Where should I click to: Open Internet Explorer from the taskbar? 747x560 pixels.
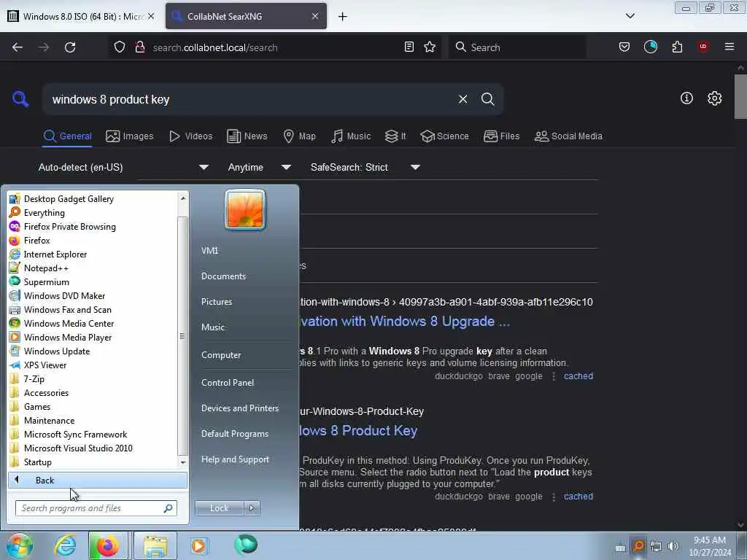[x=65, y=545]
